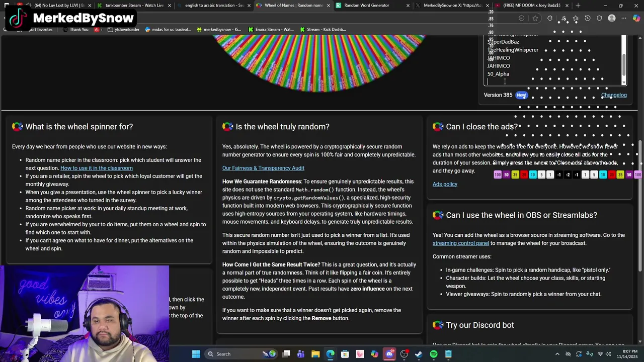The image size is (644, 362).
Task: Close the Random Word Generator tab
Action: [x=408, y=6]
